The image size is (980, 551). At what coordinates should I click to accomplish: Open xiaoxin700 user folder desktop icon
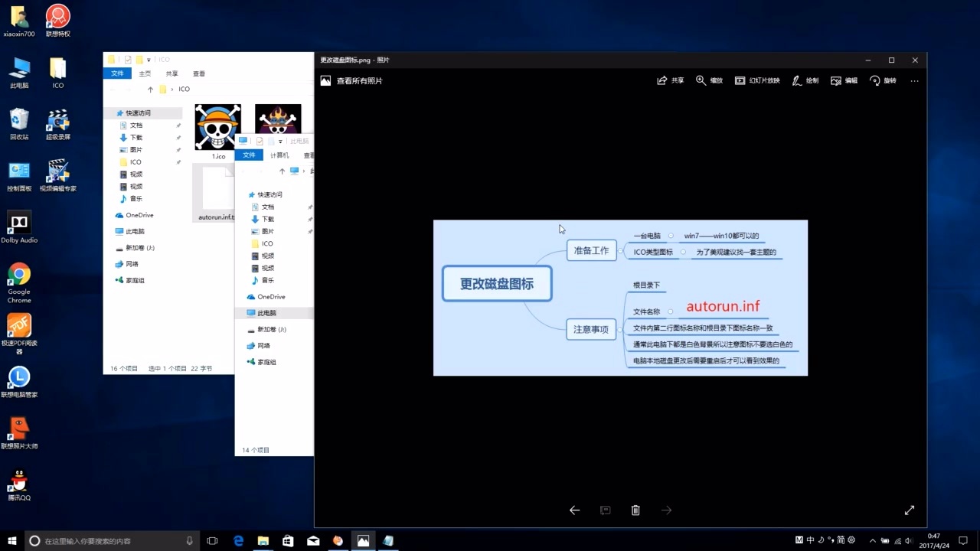[x=19, y=21]
